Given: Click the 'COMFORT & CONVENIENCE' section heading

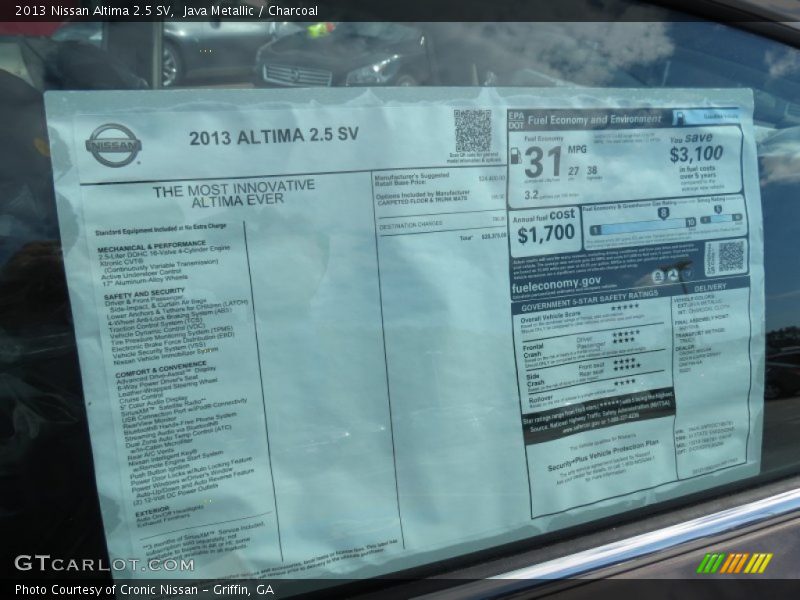Looking at the screenshot, I should 161,369.
